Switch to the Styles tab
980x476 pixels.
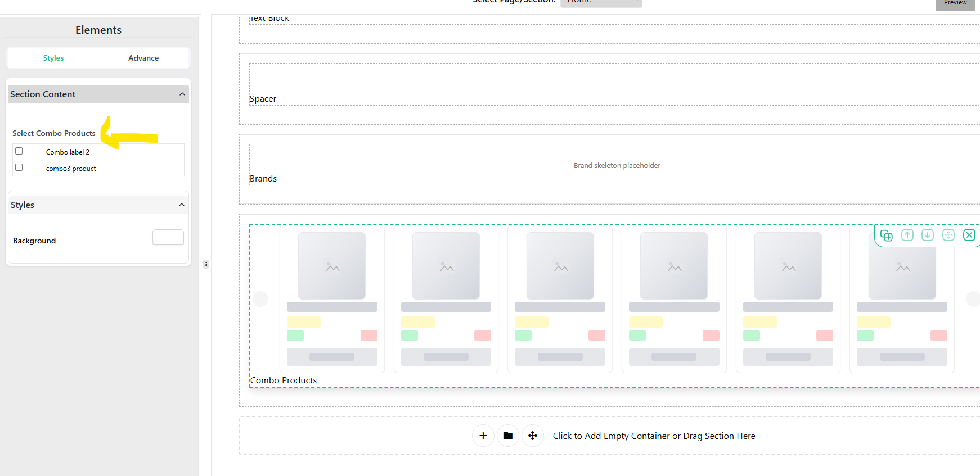click(x=53, y=58)
